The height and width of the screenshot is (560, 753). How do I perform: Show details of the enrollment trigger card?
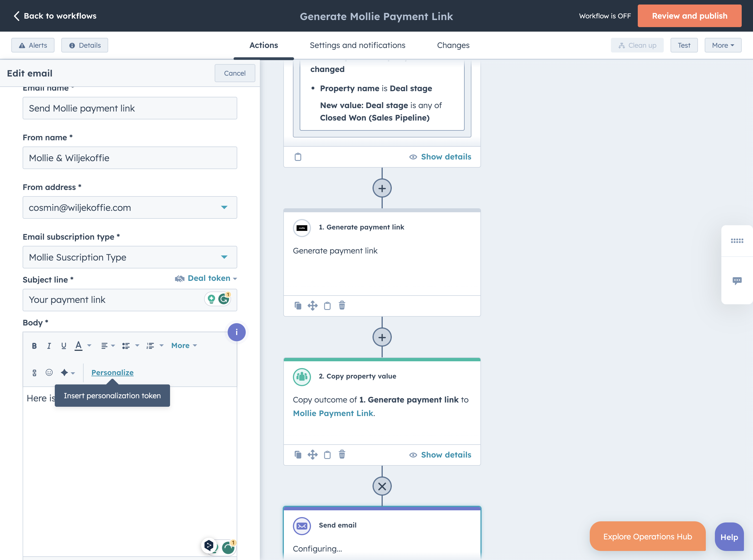tap(440, 157)
